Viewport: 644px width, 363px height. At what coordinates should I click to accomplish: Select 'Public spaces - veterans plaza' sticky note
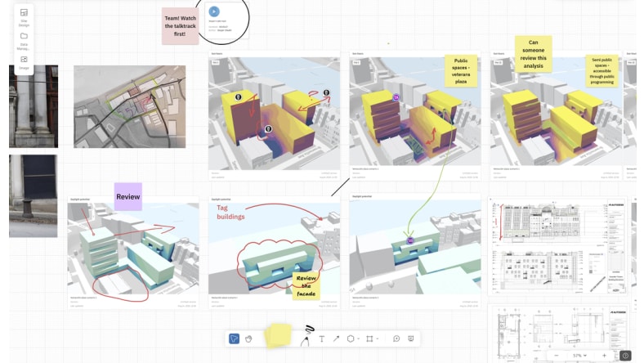[x=461, y=71]
